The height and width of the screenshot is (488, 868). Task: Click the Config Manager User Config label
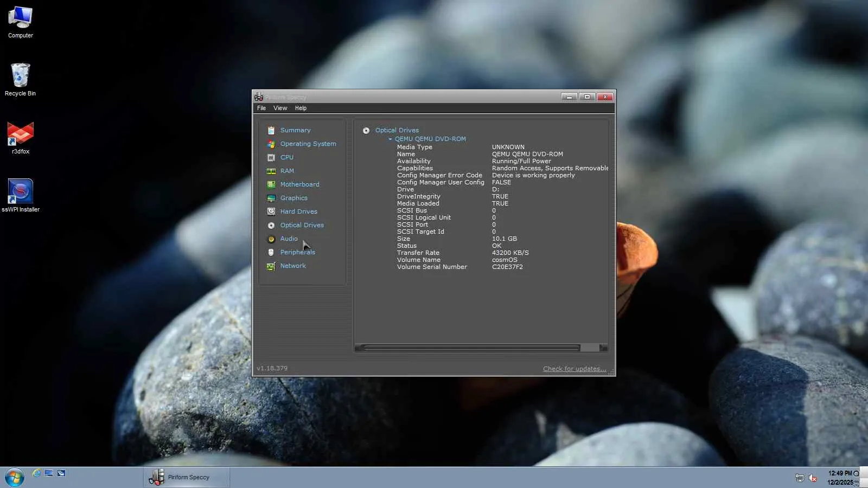pyautogui.click(x=441, y=182)
